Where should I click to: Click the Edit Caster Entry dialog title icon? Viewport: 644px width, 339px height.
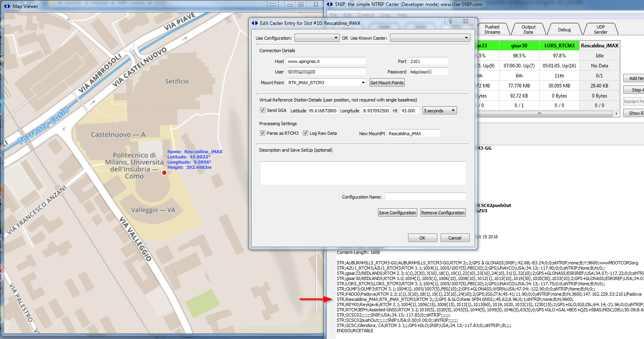click(255, 23)
